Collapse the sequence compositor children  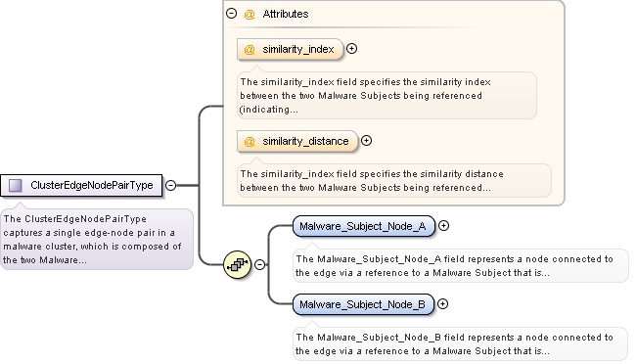tap(259, 264)
